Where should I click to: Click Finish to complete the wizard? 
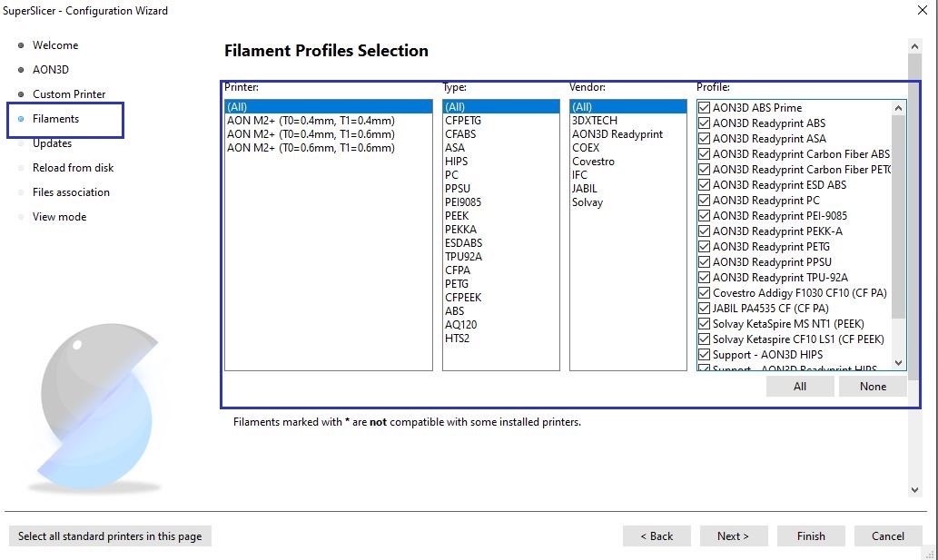(x=811, y=536)
